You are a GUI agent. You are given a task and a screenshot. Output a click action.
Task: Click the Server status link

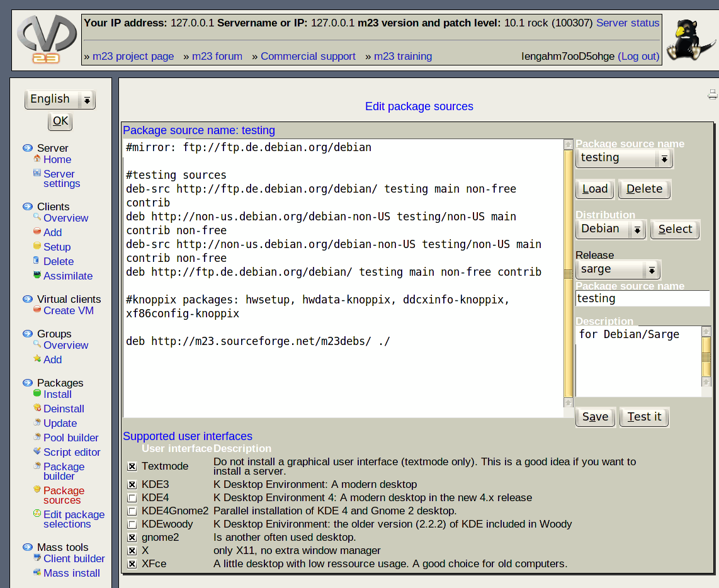point(627,23)
